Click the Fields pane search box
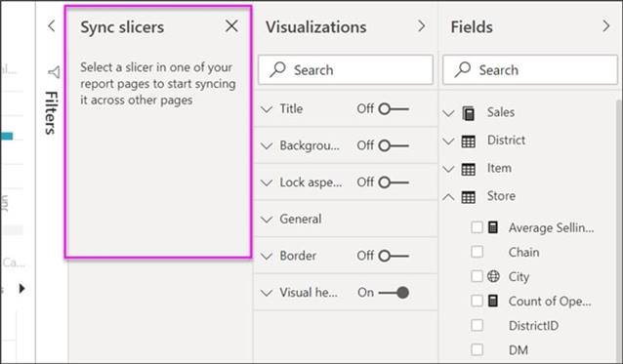The height and width of the screenshot is (364, 623). point(530,70)
